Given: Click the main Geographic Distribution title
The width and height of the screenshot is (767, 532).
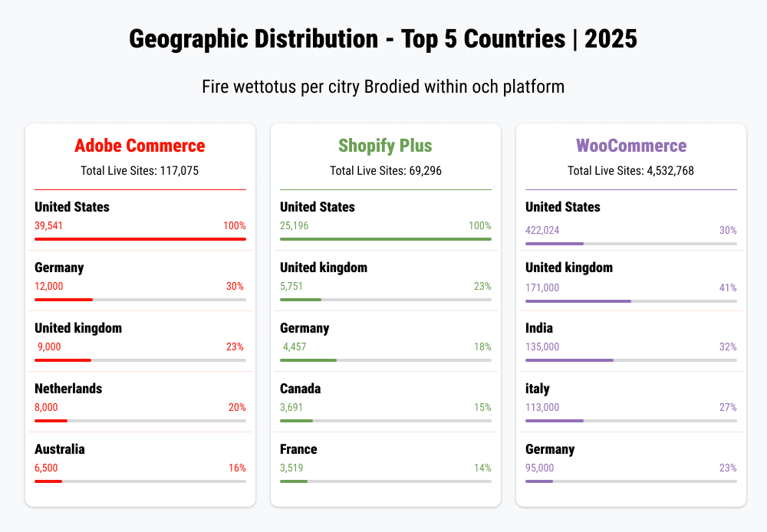Looking at the screenshot, I should (383, 39).
